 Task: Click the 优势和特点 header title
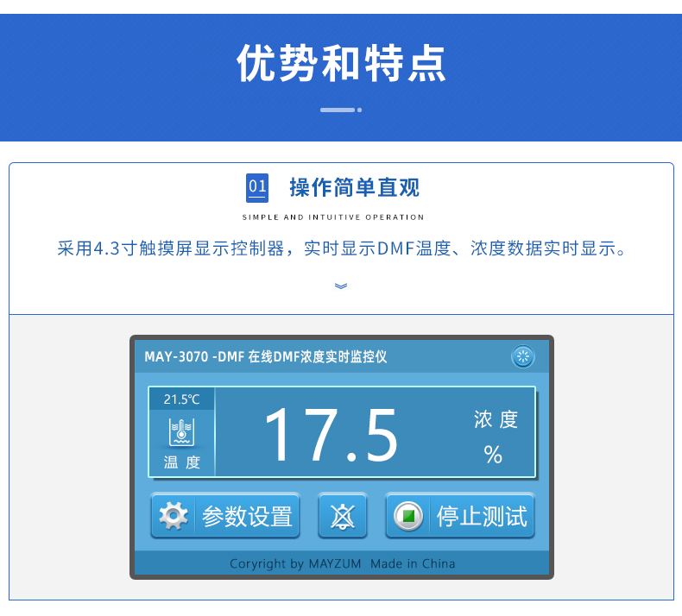coord(341,63)
